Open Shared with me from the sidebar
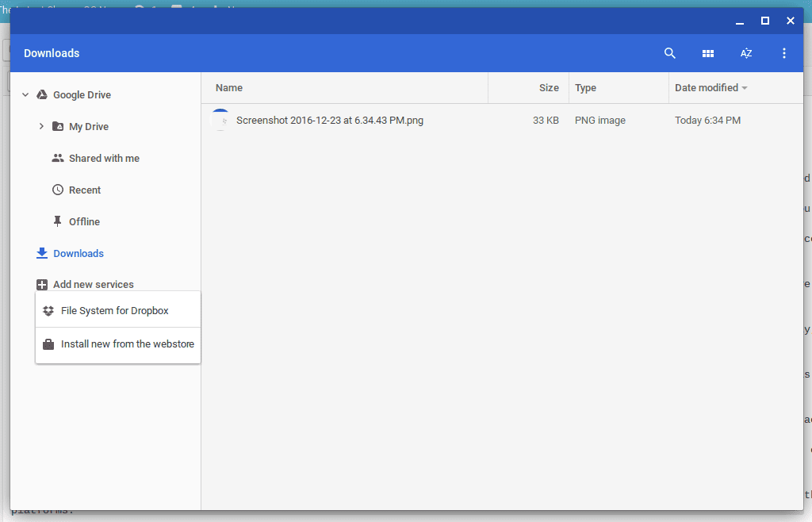This screenshot has height=522, width=812. point(104,158)
